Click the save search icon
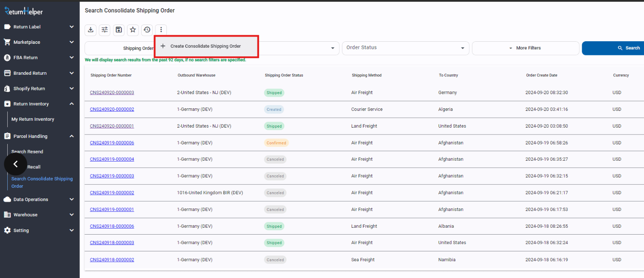This screenshot has height=278, width=644. (x=119, y=30)
